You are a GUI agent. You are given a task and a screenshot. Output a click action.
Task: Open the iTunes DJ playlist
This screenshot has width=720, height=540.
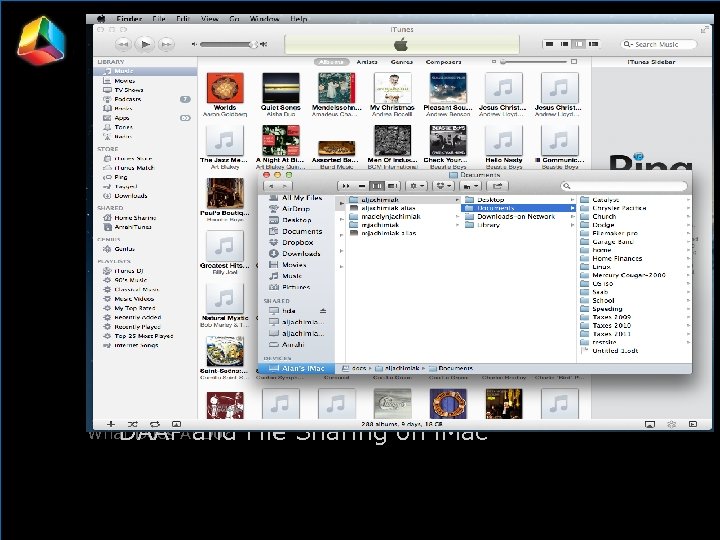point(145,271)
